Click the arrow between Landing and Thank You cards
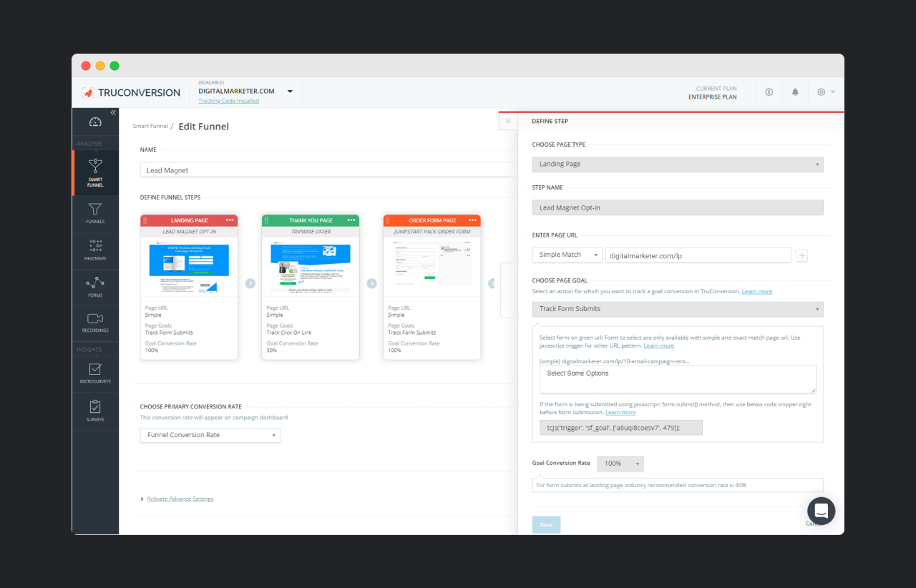 click(x=250, y=283)
